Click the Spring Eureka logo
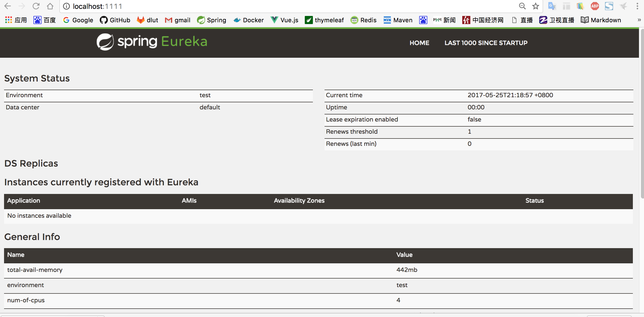644x317 pixels. (x=152, y=42)
